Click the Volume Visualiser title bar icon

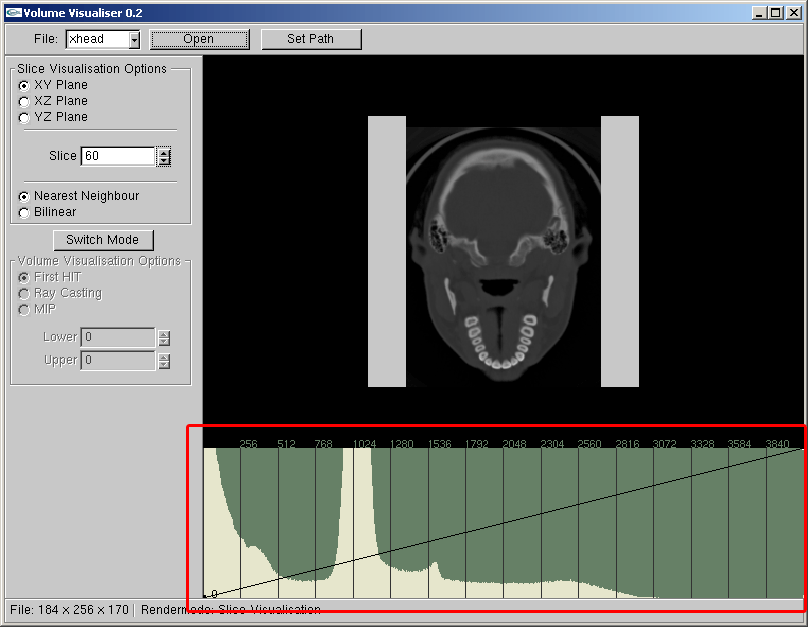tap(13, 12)
